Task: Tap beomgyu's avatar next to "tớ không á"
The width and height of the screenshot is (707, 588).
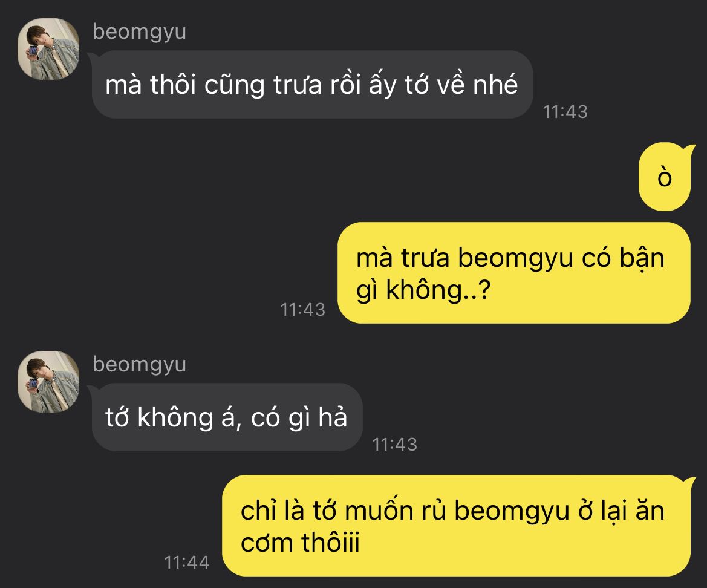Action: [48, 382]
